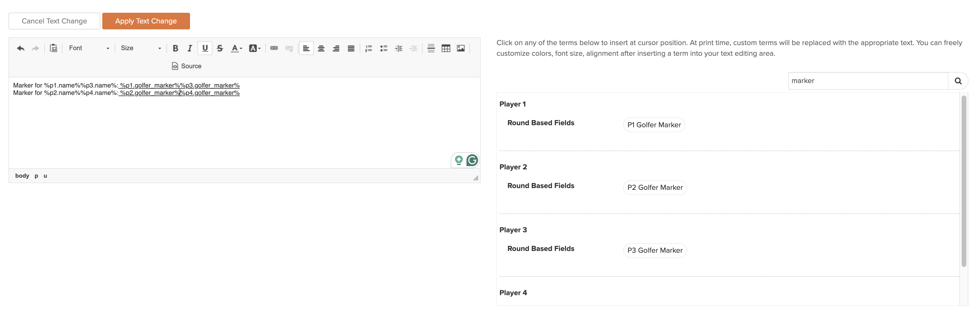Click the unlink icon
Screen dimensions: 980x318
pyautogui.click(x=289, y=48)
